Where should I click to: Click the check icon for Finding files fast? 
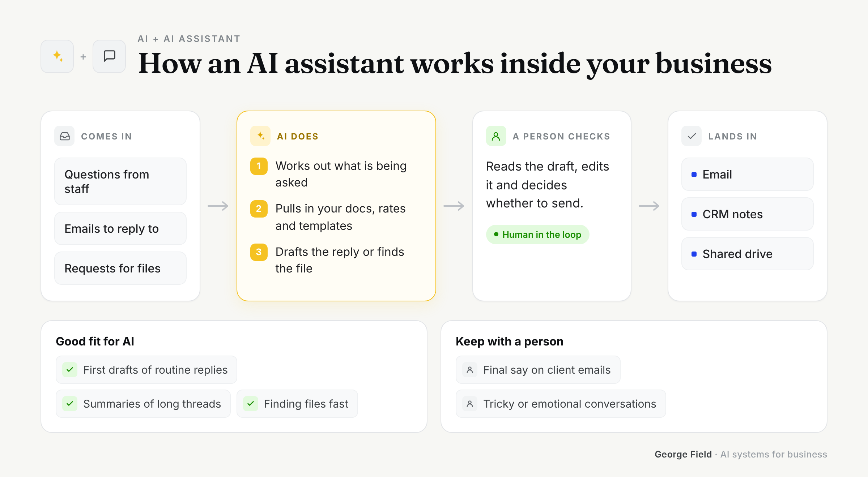tap(251, 404)
